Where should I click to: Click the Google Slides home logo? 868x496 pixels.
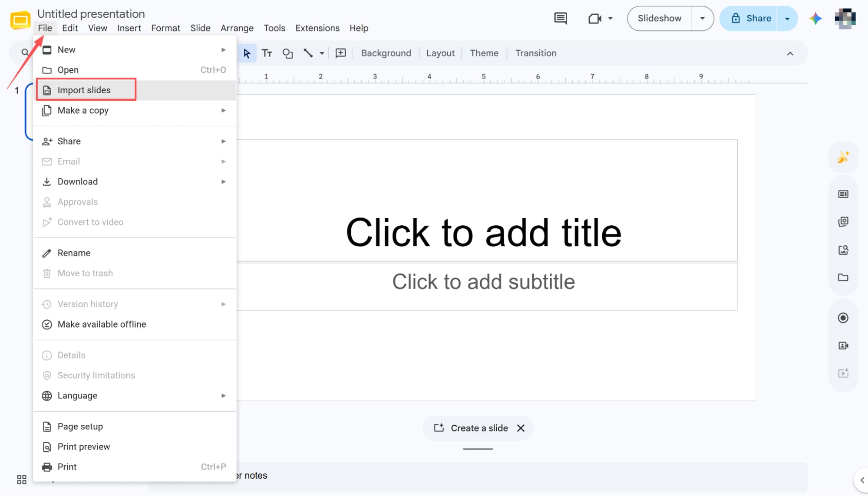coord(20,20)
